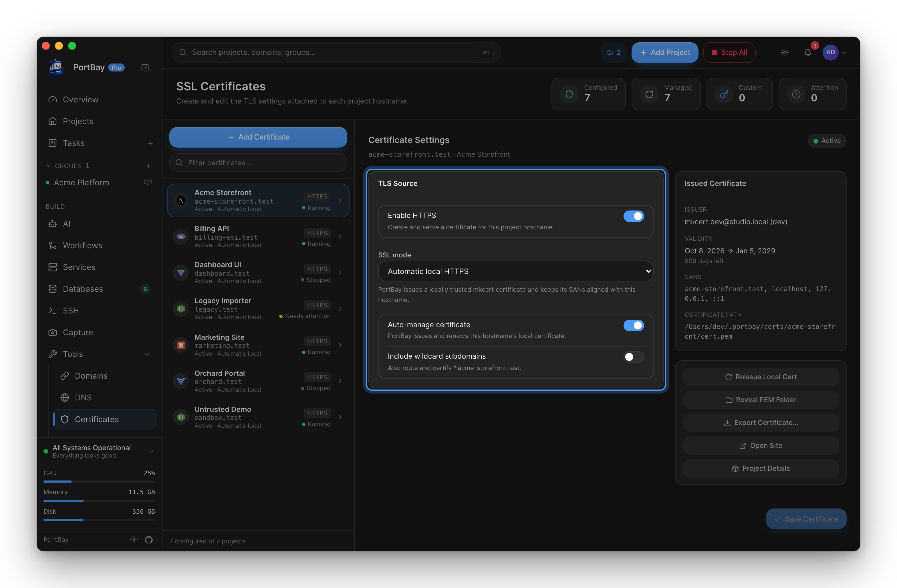Open the AD user avatar
The width and height of the screenshot is (897, 588).
pyautogui.click(x=830, y=52)
